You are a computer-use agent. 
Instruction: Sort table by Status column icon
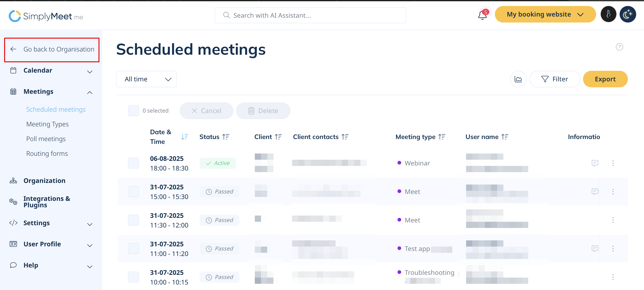[226, 137]
